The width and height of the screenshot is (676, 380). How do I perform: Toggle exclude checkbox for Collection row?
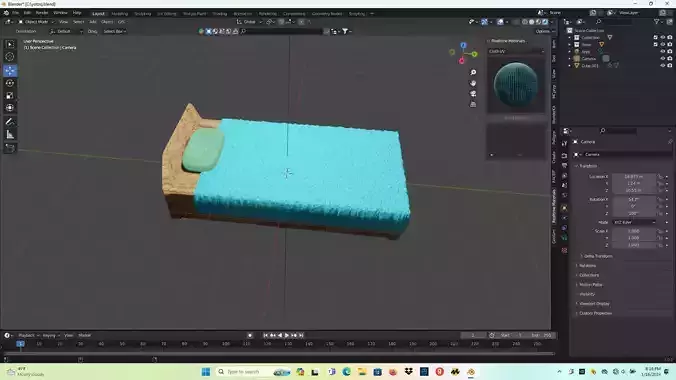click(656, 38)
